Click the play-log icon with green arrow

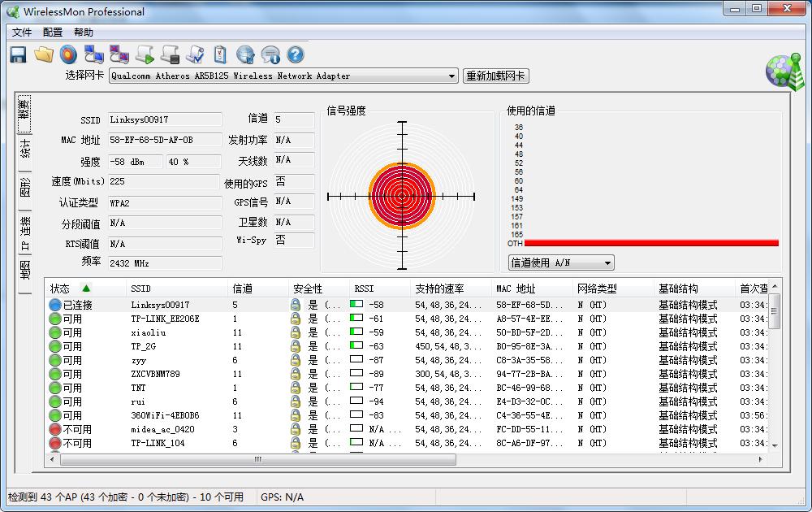point(145,54)
